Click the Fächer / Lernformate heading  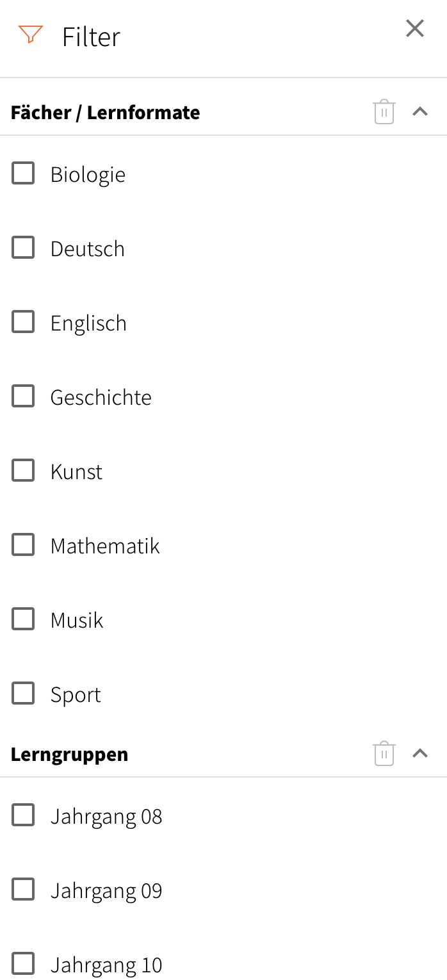tap(105, 113)
